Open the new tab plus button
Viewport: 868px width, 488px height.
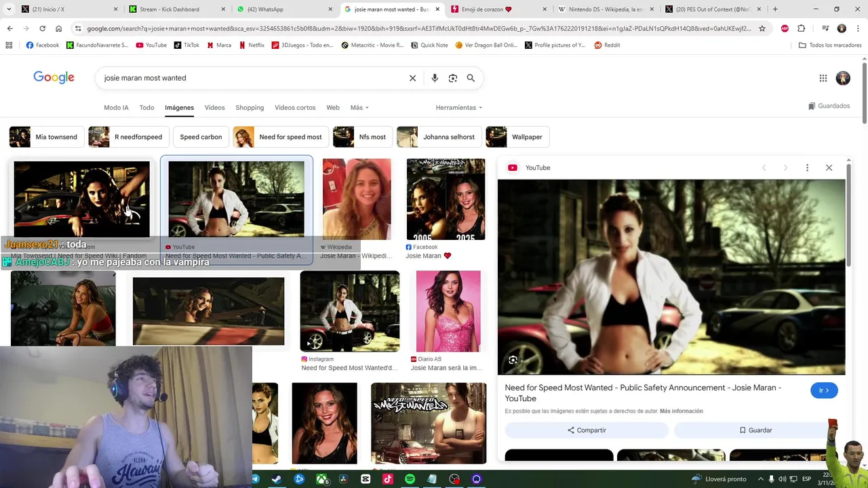(775, 9)
